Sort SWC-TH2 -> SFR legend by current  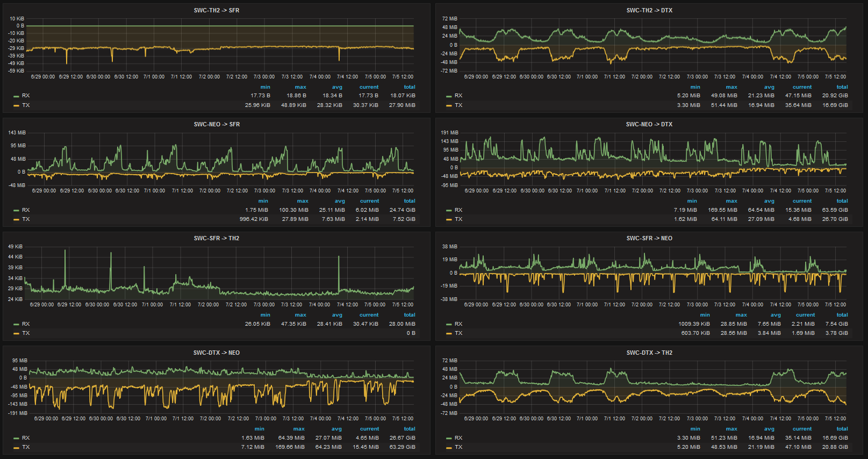(x=369, y=87)
